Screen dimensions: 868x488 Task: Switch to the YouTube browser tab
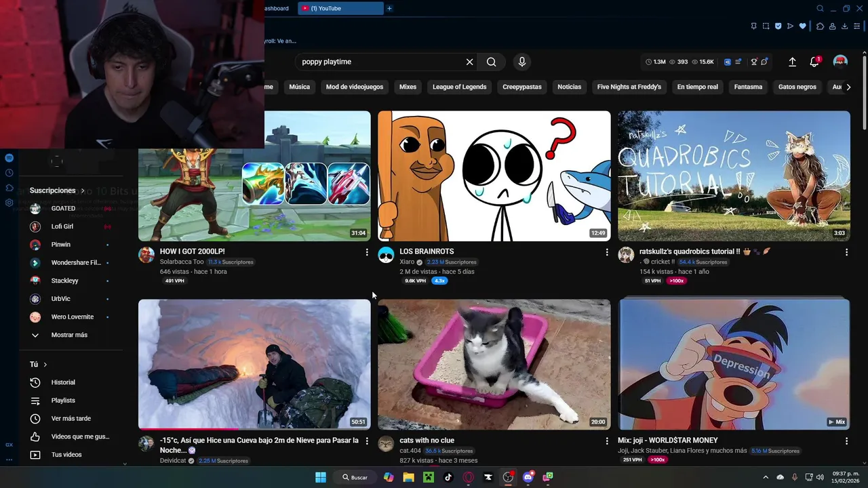pos(340,8)
